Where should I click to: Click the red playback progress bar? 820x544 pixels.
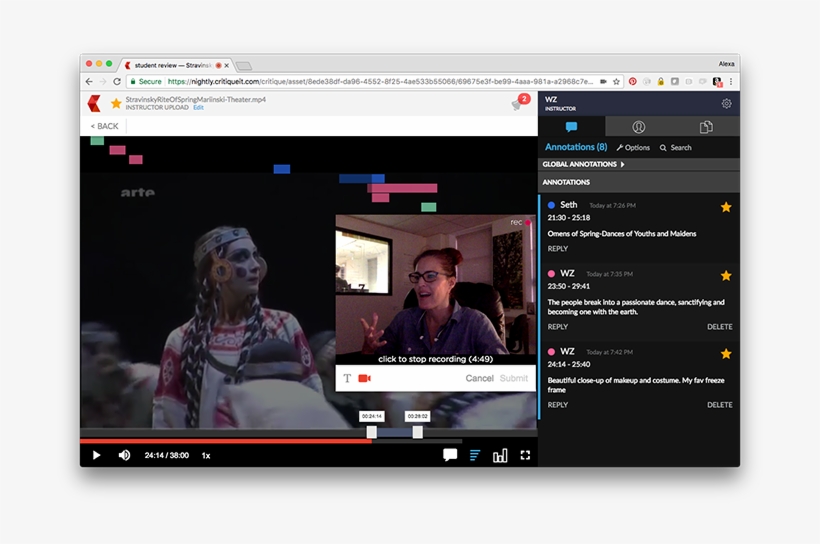(225, 441)
